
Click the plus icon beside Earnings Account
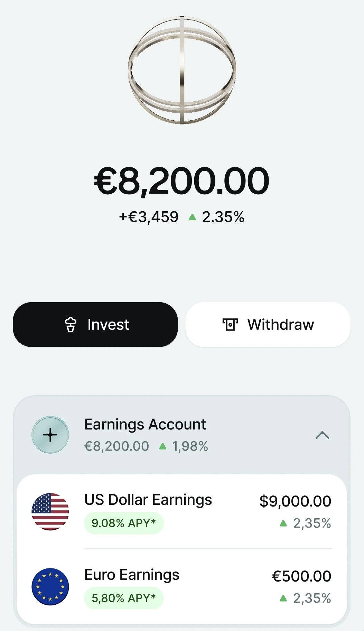coord(50,435)
